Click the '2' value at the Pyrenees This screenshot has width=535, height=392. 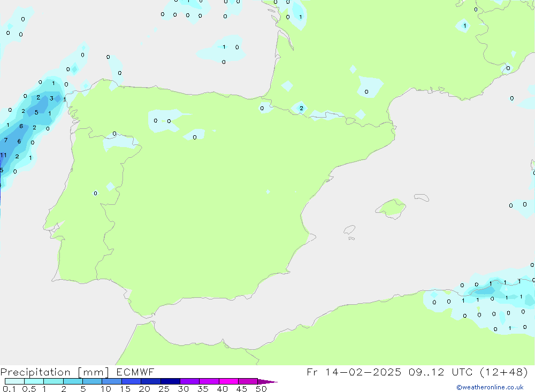click(301, 108)
